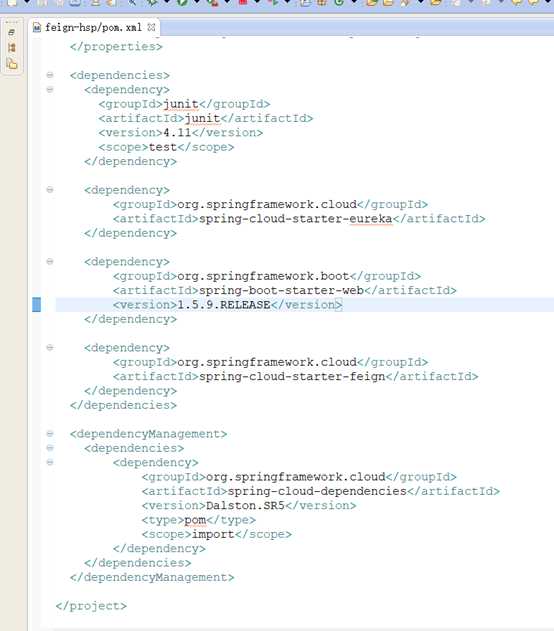554x631 pixels.
Task: Click the Maven file icon on the pom.xml tab
Action: [37, 27]
